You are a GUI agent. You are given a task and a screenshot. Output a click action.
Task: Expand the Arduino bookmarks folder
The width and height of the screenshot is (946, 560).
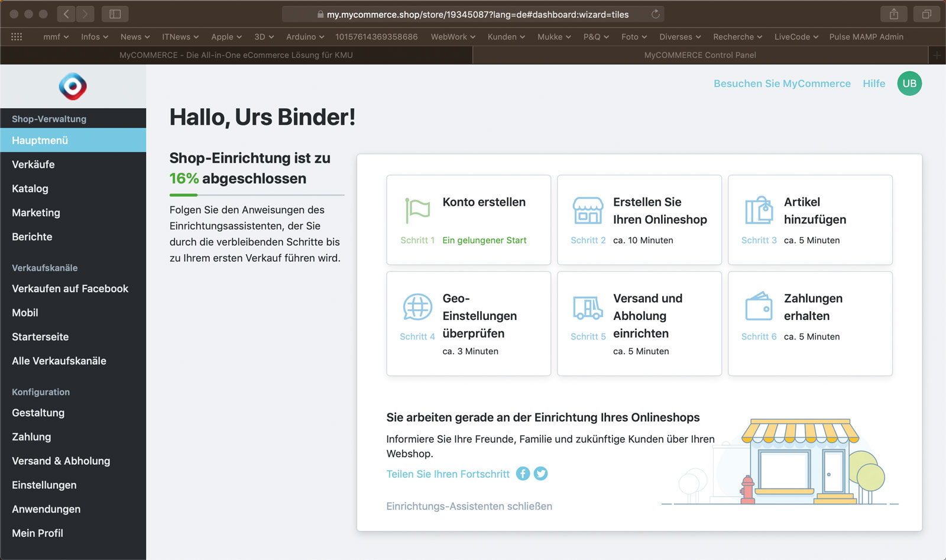(305, 37)
